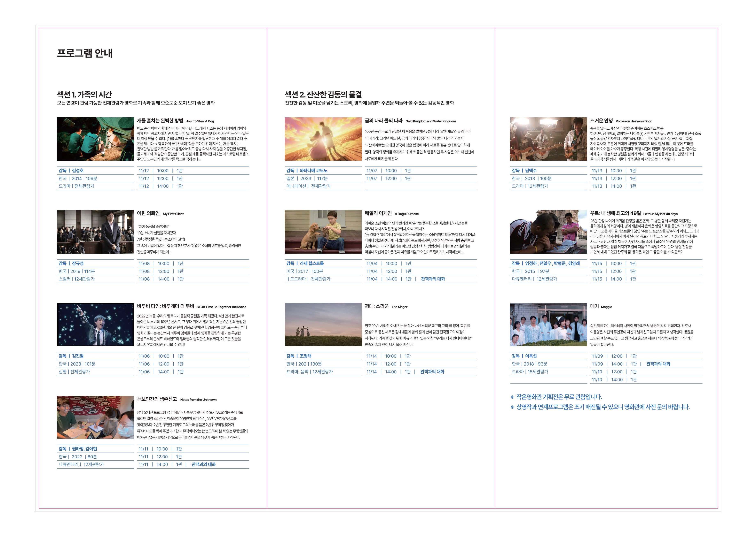Viewport: 756px width, 535px height.
Task: Open the 'Gold Kingdom and Water Kingdom' thumbnail
Action: [x=323, y=139]
